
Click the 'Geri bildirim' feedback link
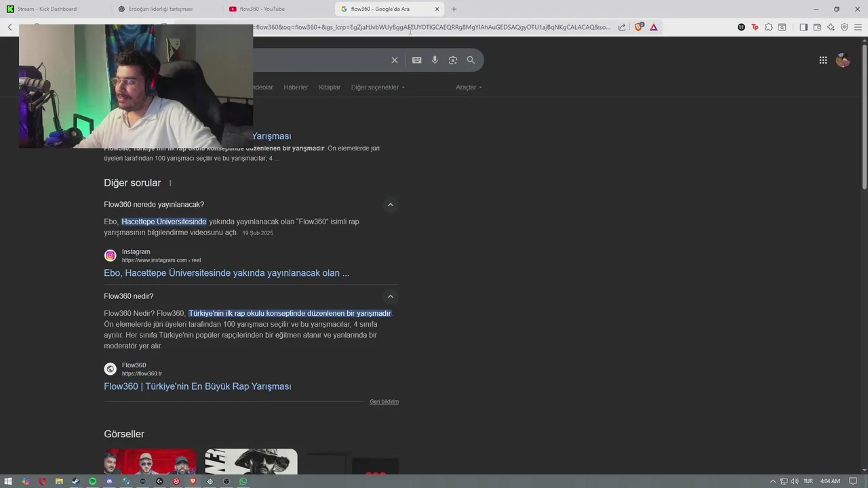tap(384, 402)
